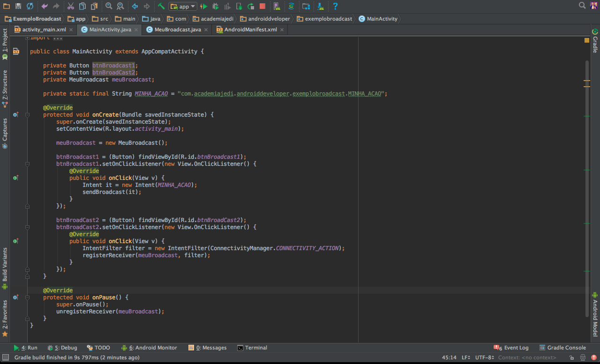This screenshot has height=364, width=600.
Task: Click the Save All floppy disk icon
Action: point(18,6)
